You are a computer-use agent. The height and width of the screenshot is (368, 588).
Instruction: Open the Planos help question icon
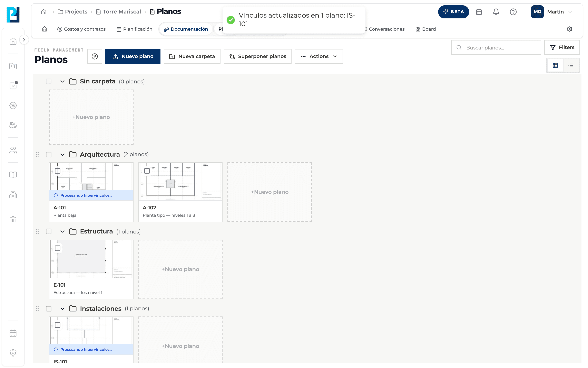pyautogui.click(x=95, y=56)
